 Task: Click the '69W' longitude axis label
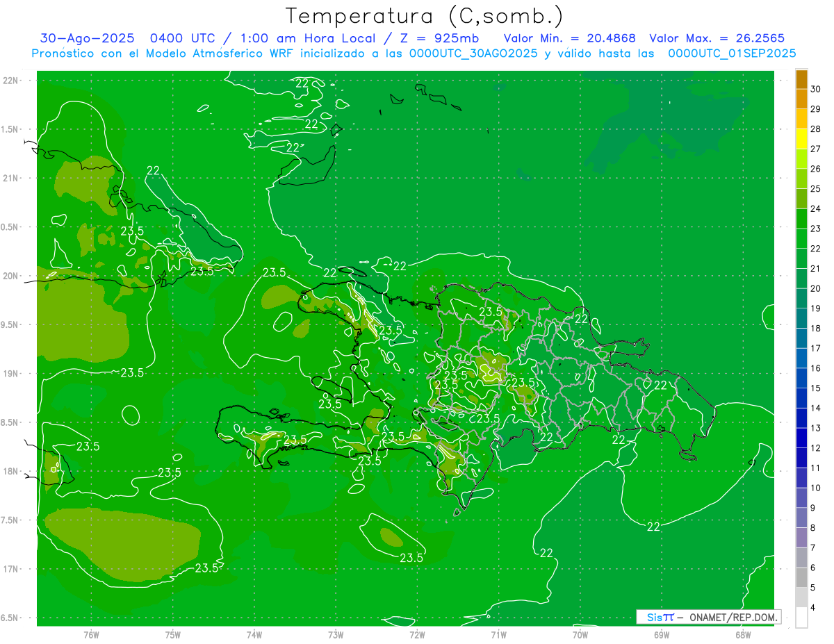click(x=662, y=634)
